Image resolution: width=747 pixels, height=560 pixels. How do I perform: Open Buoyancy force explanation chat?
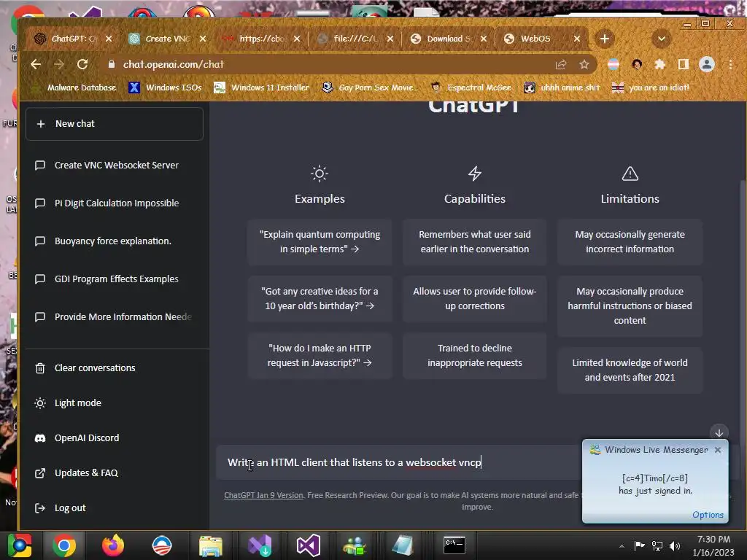(x=115, y=241)
